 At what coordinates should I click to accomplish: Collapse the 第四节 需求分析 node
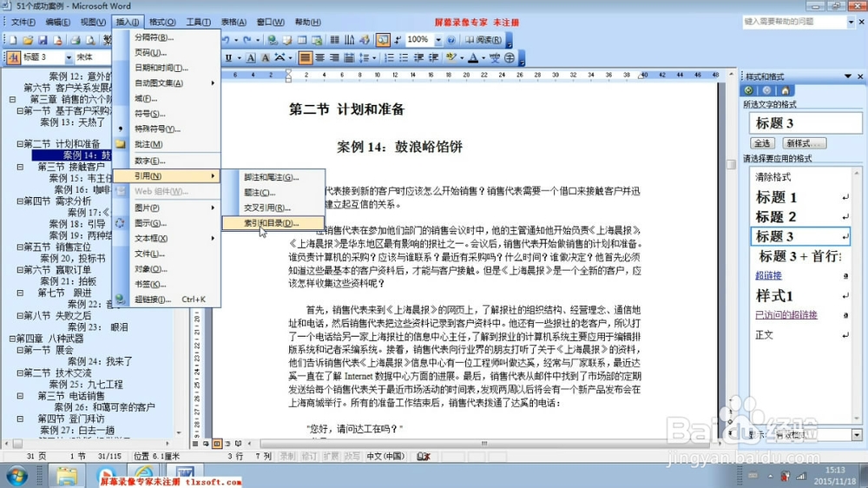click(x=20, y=201)
